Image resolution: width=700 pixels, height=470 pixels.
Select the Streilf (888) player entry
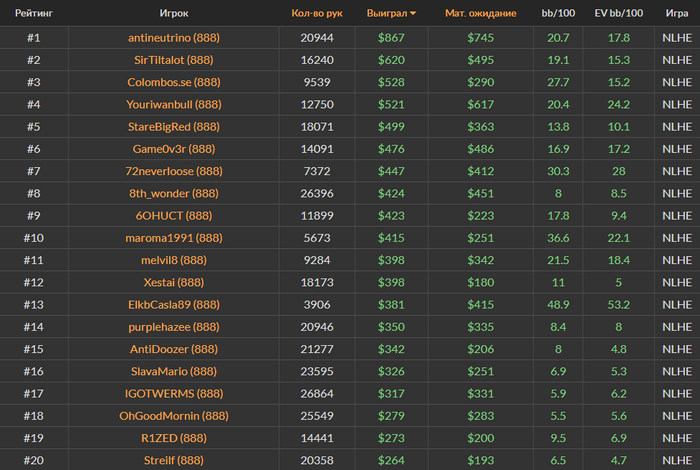174,460
